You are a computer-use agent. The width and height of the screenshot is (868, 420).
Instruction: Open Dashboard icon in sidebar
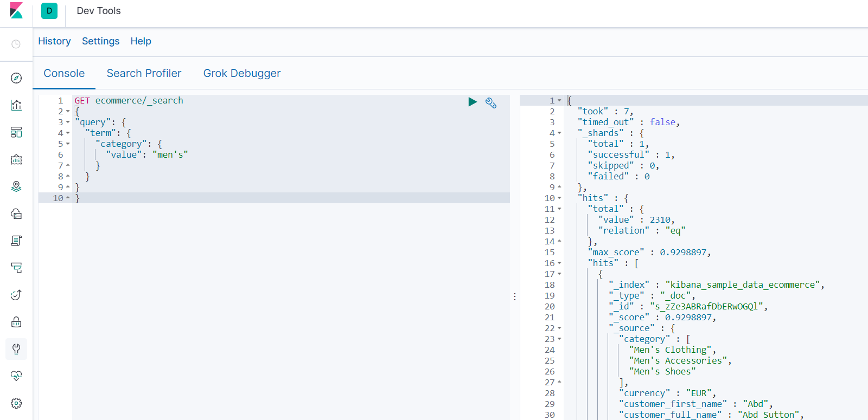coord(16,132)
